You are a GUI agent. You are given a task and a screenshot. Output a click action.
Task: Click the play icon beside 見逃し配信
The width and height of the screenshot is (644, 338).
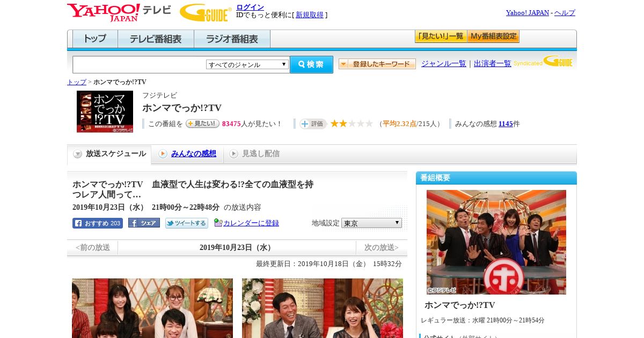coord(233,154)
